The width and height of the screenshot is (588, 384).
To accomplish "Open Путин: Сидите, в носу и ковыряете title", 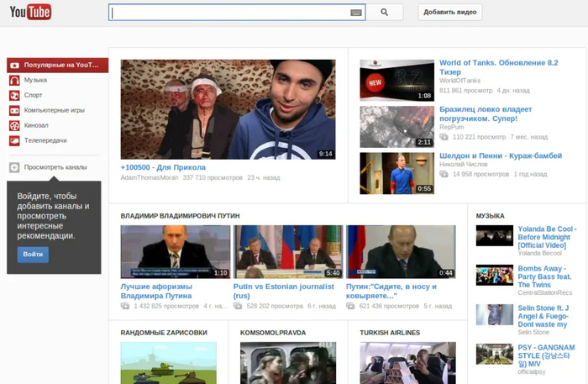I will pos(391,292).
